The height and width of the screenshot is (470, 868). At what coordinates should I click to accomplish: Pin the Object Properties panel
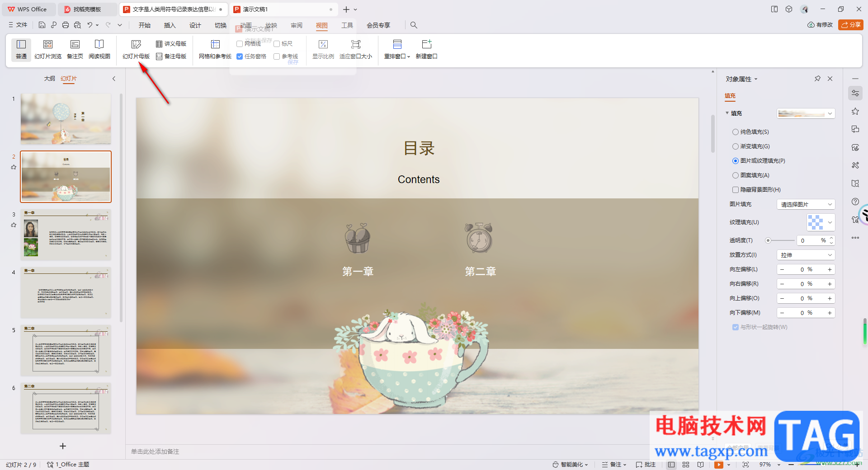817,79
